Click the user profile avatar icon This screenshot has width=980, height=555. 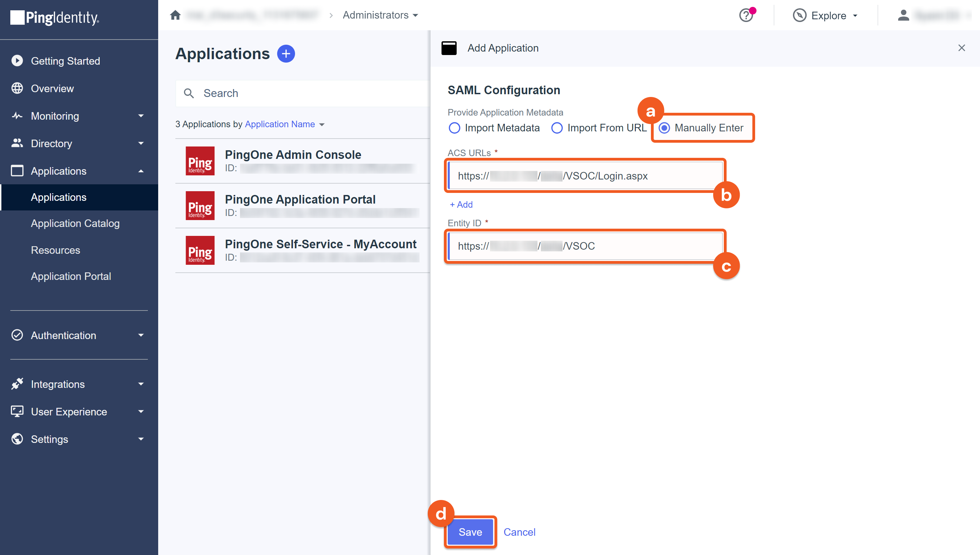tap(903, 15)
